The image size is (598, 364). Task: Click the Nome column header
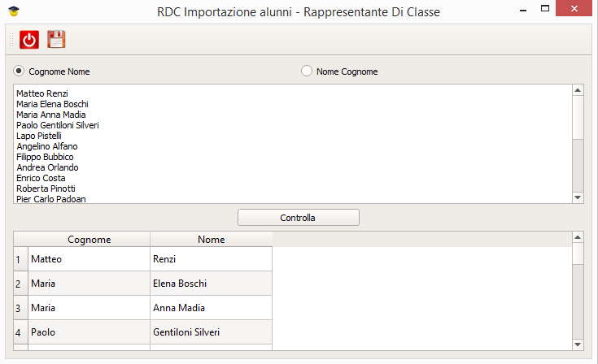(x=212, y=240)
